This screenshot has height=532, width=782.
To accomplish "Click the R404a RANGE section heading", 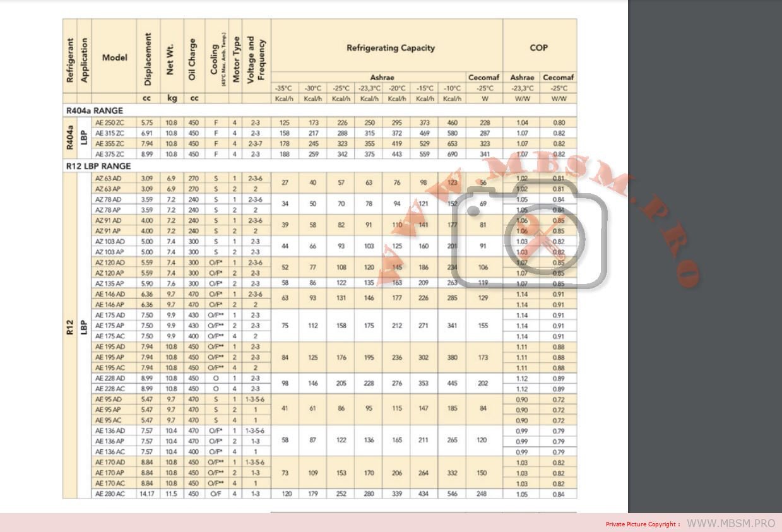I will coord(95,110).
